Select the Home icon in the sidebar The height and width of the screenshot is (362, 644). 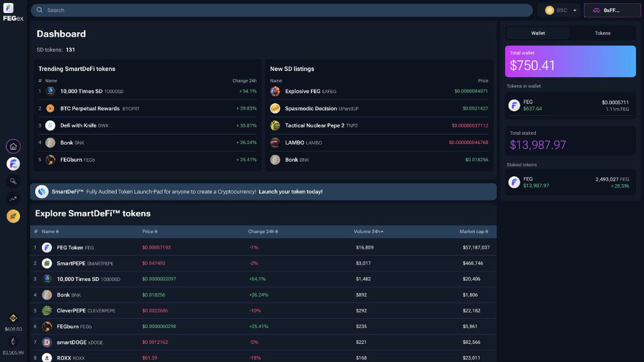tap(13, 146)
